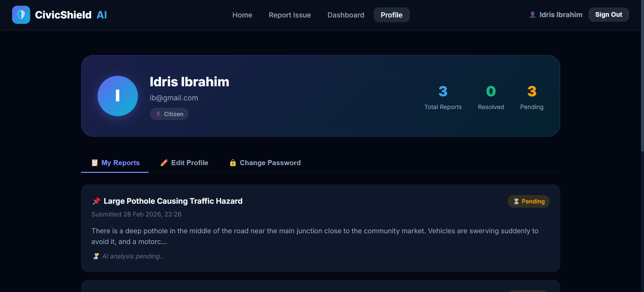The image size is (644, 292).
Task: Click the orange Pending count 3
Action: [532, 91]
